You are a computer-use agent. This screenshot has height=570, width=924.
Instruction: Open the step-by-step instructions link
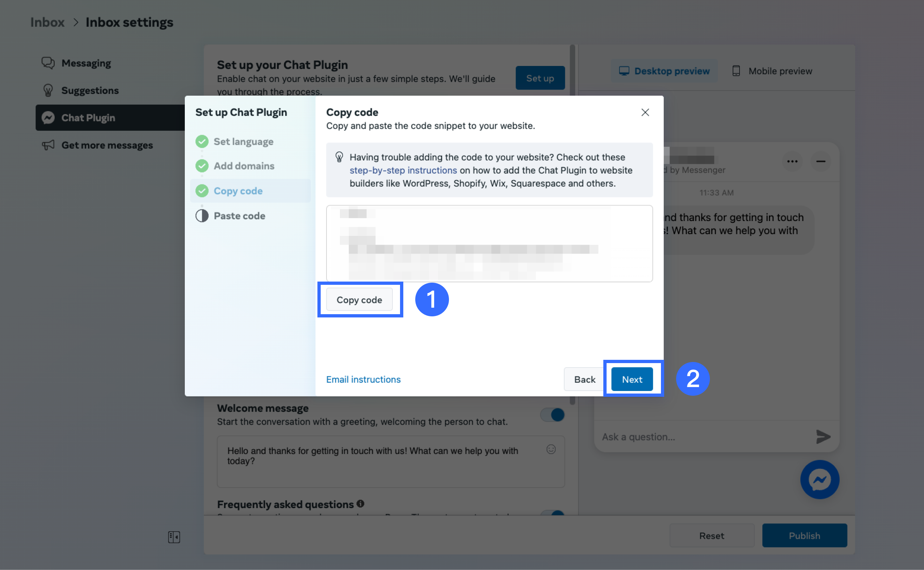403,170
